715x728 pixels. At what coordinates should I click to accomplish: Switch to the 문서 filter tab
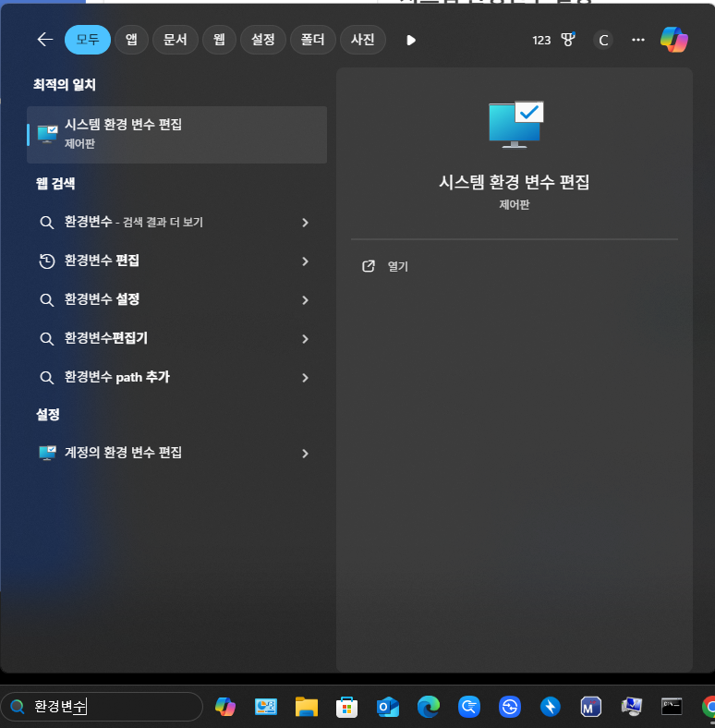[x=175, y=40]
